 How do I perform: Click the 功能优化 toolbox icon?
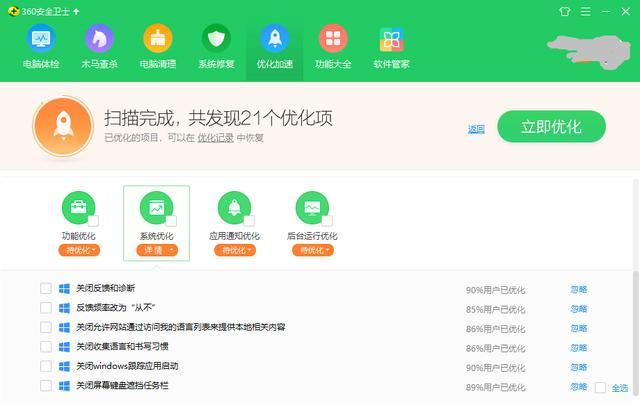click(78, 207)
